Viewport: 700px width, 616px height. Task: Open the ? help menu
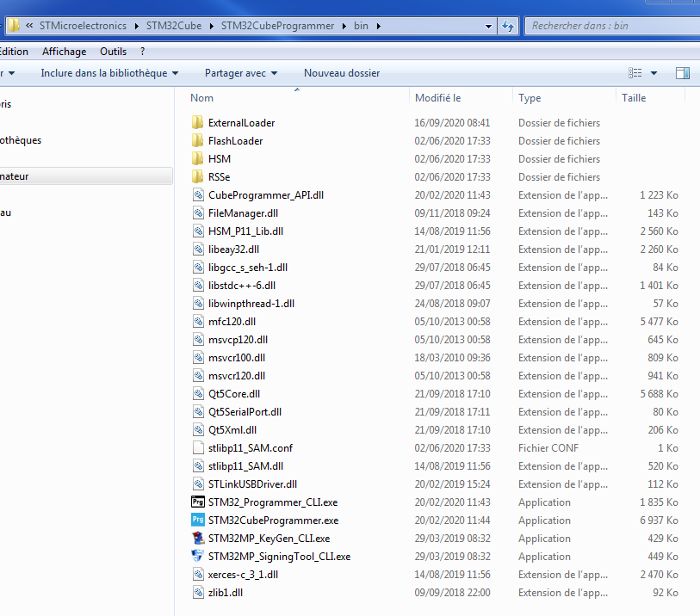142,52
